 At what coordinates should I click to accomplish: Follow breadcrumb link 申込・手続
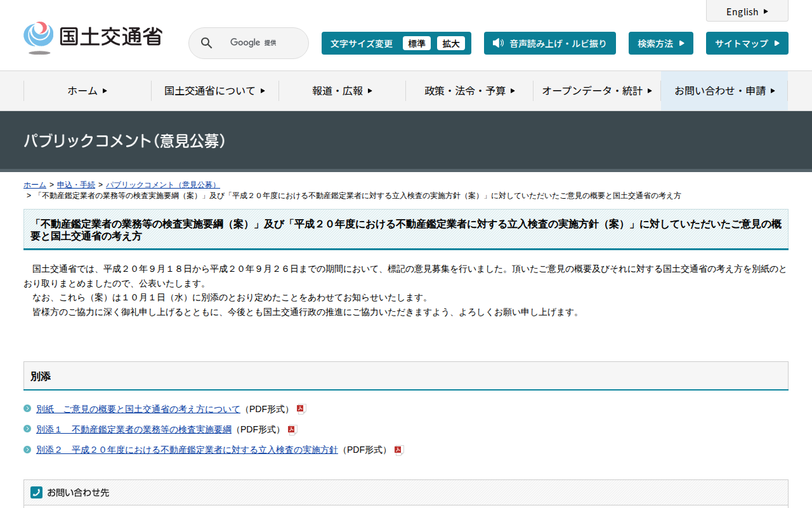(76, 185)
